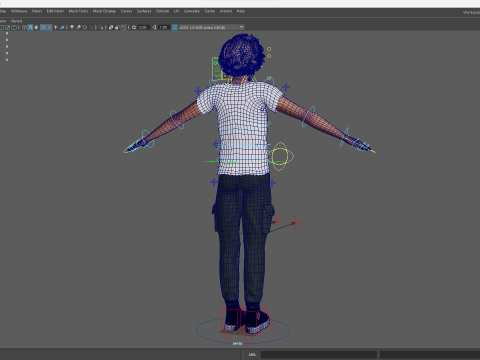Click the gamma icon left of 1.00
Screen dimensions: 480x360
[x=154, y=27]
